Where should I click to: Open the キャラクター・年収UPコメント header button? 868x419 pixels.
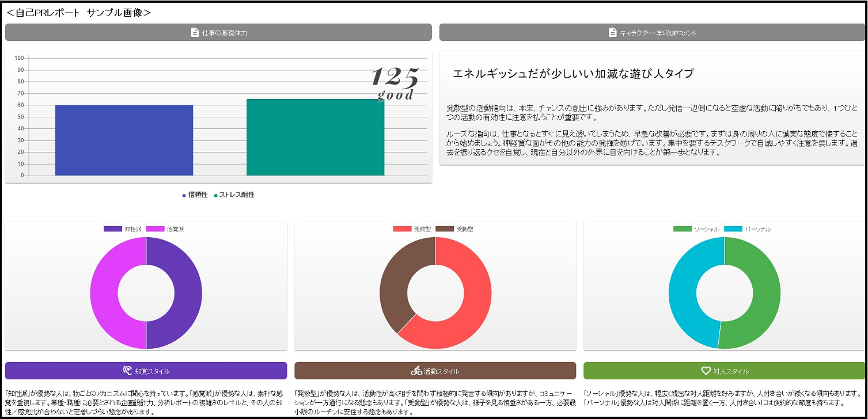pos(652,33)
